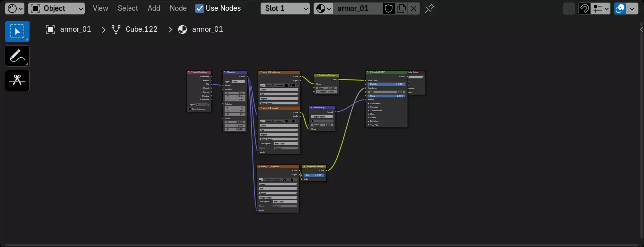Adjust the Alpha slider in Principled BSDF
644x247 pixels.
(x=386, y=96)
